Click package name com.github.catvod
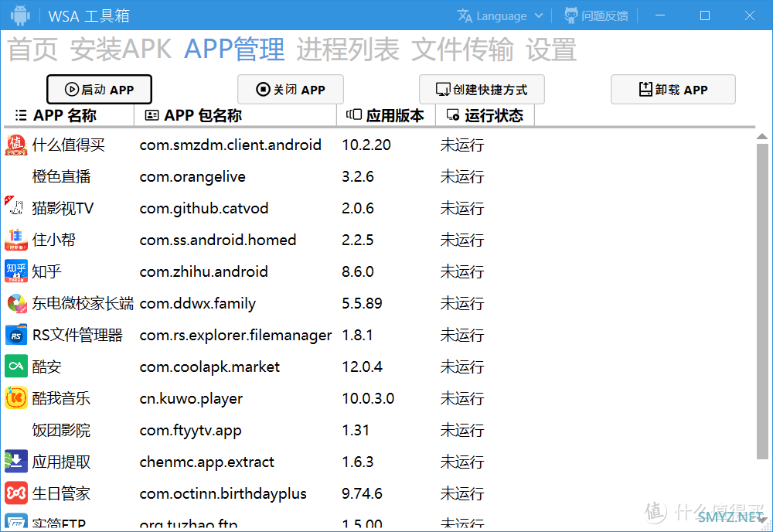 (x=203, y=208)
